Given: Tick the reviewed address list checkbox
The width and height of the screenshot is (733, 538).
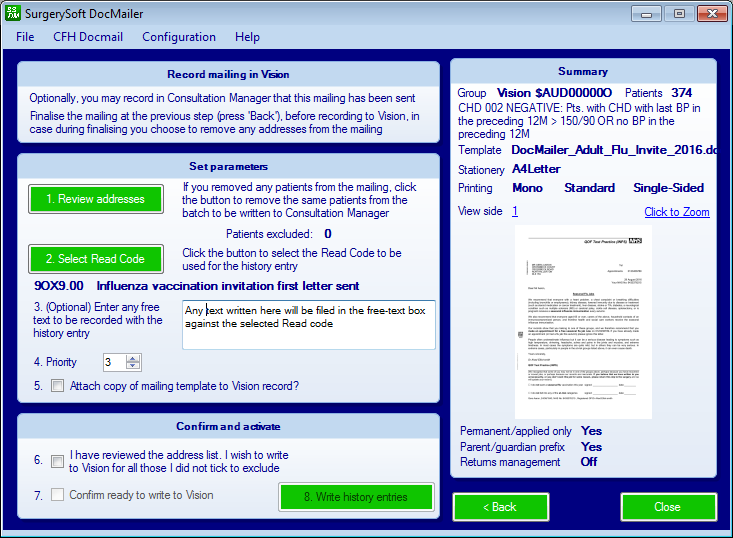Looking at the screenshot, I should [57, 462].
